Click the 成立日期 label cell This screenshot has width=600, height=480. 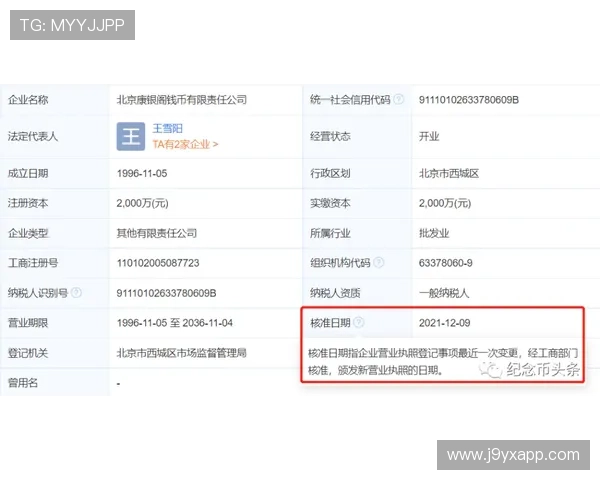click(x=55, y=173)
